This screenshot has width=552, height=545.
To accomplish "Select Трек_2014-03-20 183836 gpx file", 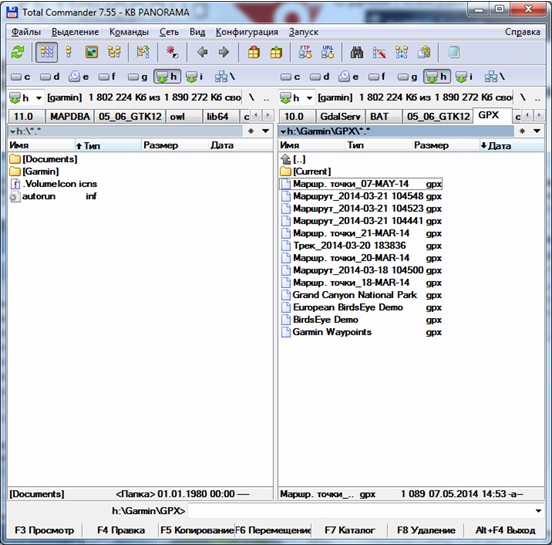I will pyautogui.click(x=362, y=245).
